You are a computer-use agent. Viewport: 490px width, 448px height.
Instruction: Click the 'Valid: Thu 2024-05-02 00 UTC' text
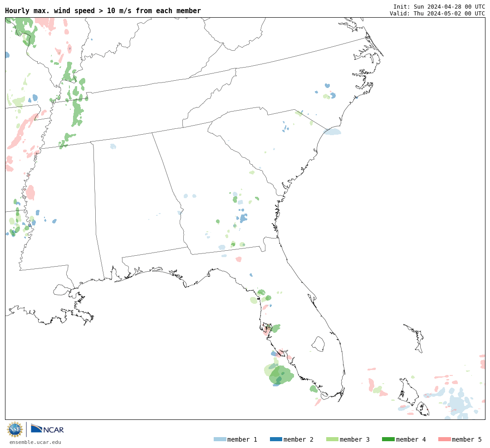pos(437,14)
